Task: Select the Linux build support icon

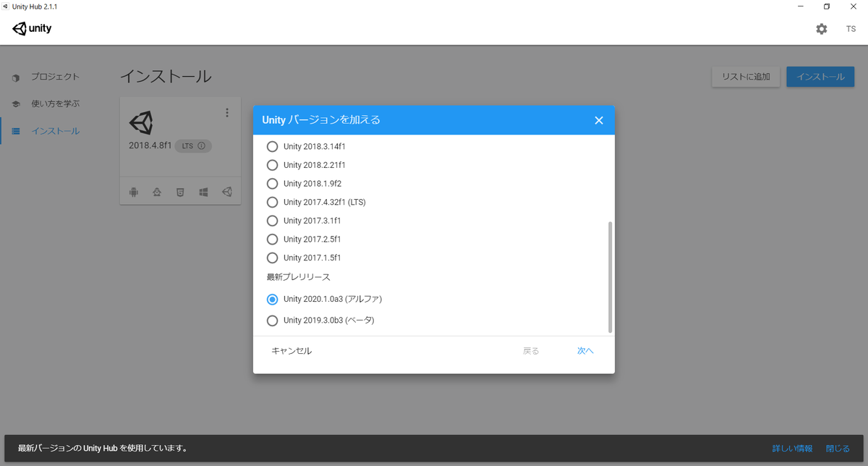Action: click(157, 192)
